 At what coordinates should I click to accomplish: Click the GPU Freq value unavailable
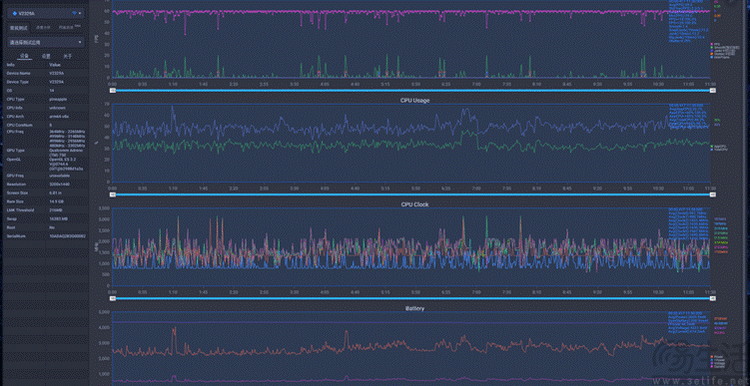(x=58, y=176)
